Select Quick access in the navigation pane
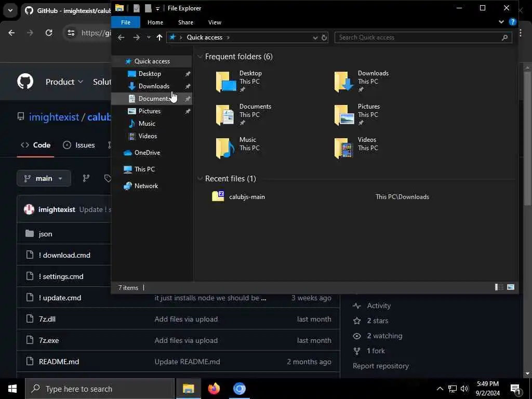 click(152, 61)
